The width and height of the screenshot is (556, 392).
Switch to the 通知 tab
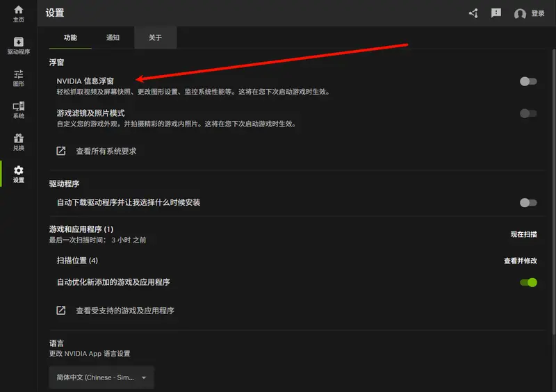click(113, 38)
